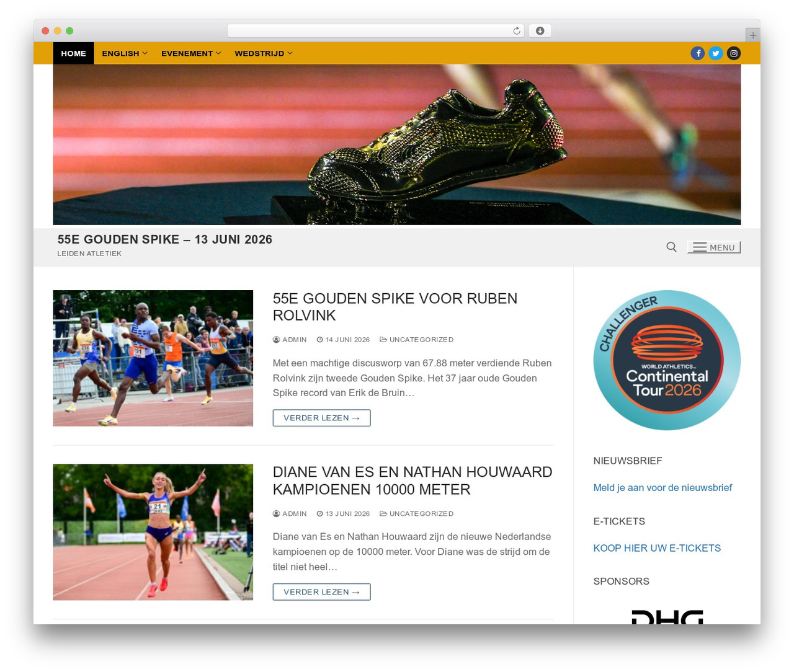794x672 pixels.
Task: Click Verder Lezen under Diane van Es article
Action: tap(321, 592)
